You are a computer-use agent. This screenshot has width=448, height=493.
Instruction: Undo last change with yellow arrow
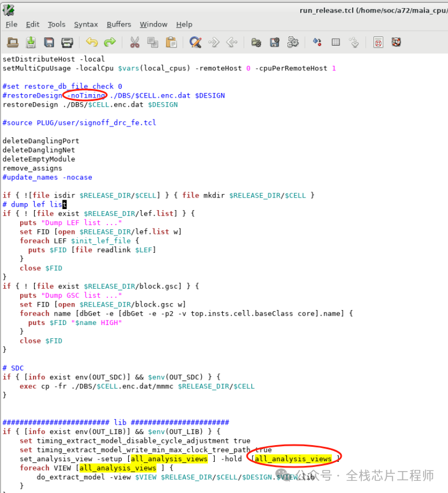[x=92, y=42]
